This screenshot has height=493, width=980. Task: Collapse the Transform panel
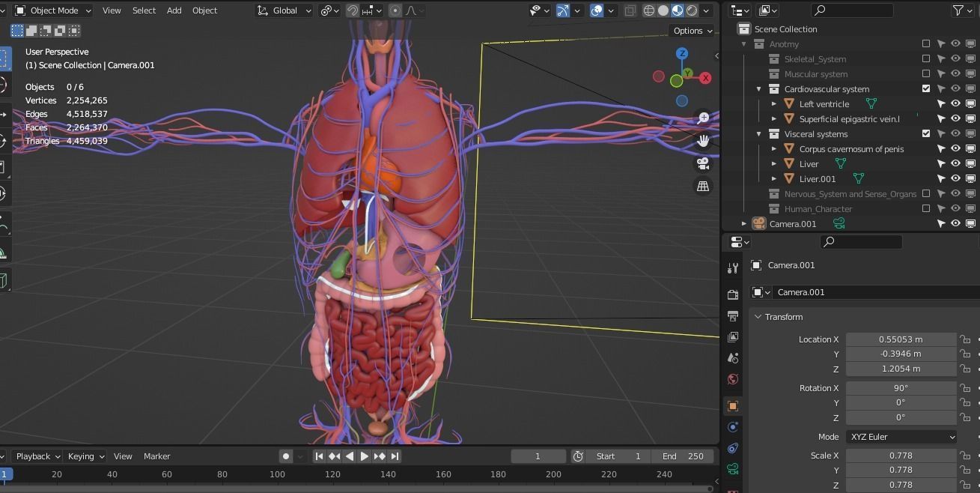tap(758, 317)
